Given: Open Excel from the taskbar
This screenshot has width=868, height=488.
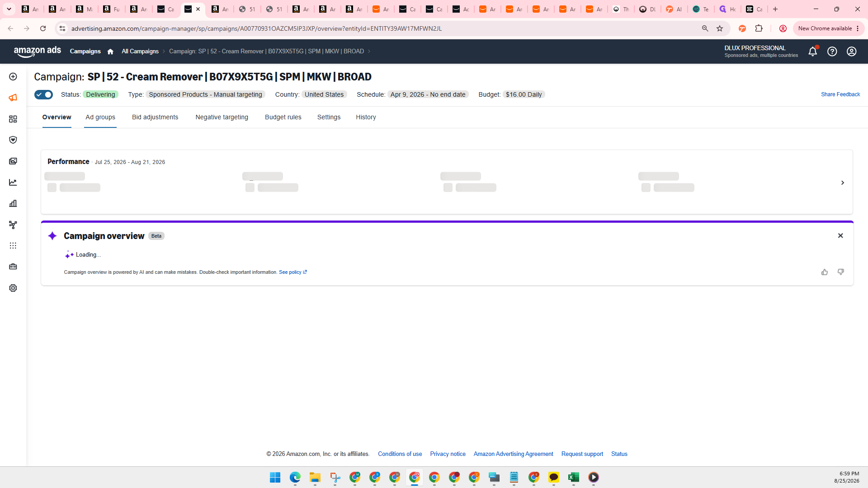Looking at the screenshot, I should 574,477.
